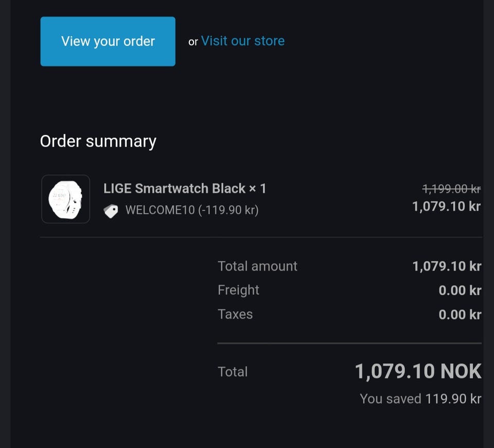Click the item's discounted price 1,079.10 kr
494x448 pixels.
point(446,207)
